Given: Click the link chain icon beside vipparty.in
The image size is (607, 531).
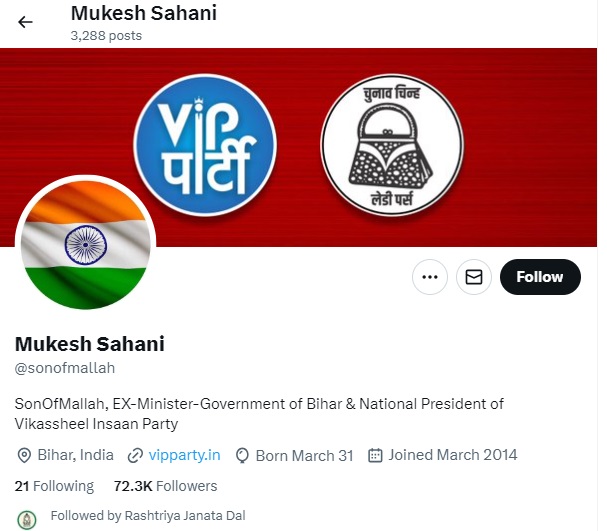Looking at the screenshot, I should coord(135,455).
